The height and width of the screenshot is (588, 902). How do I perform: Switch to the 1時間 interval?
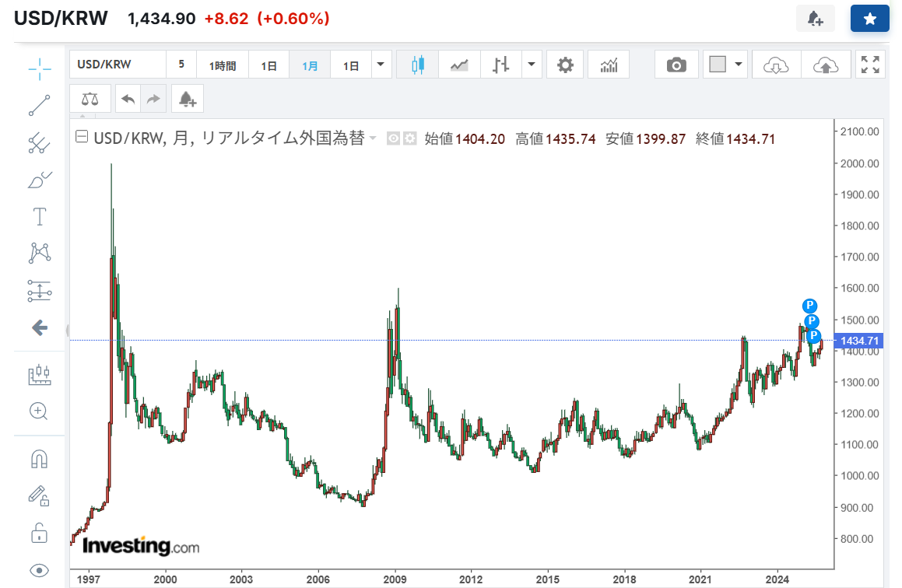click(x=222, y=65)
